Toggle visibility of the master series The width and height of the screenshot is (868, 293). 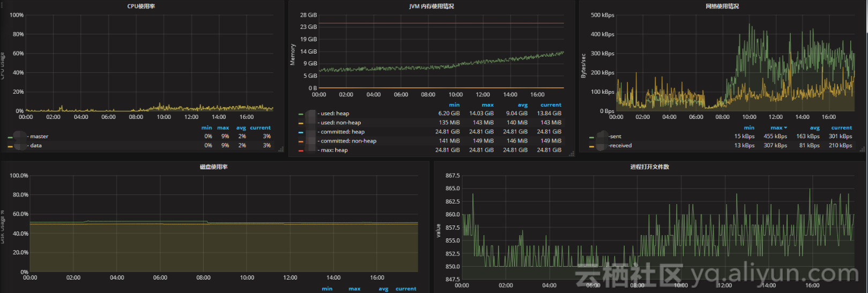(39, 137)
